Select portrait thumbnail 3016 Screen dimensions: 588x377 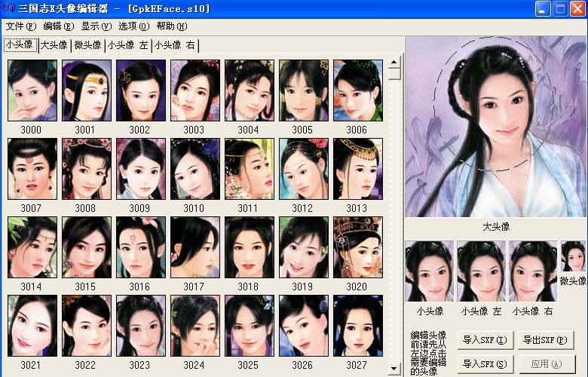pos(141,247)
